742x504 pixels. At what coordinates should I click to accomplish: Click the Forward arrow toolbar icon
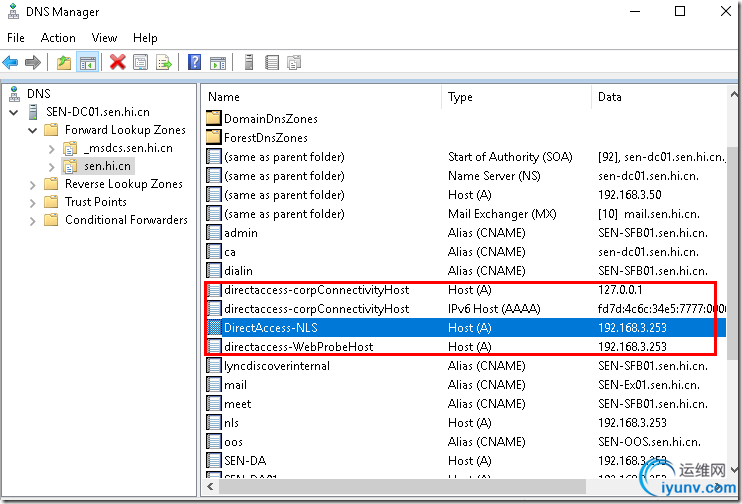tap(33, 62)
